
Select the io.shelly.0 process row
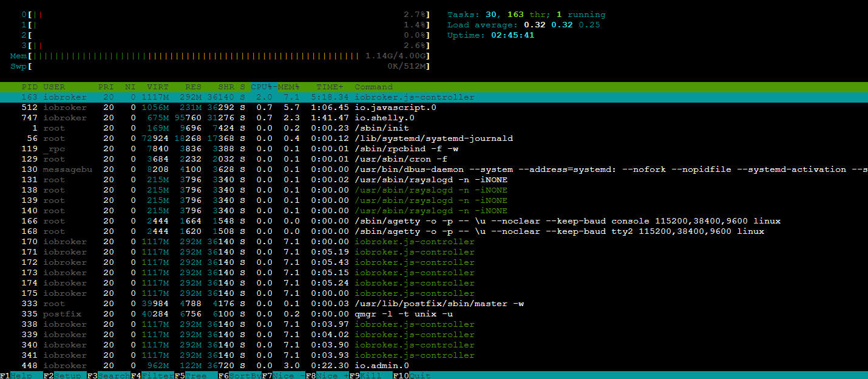click(x=434, y=118)
